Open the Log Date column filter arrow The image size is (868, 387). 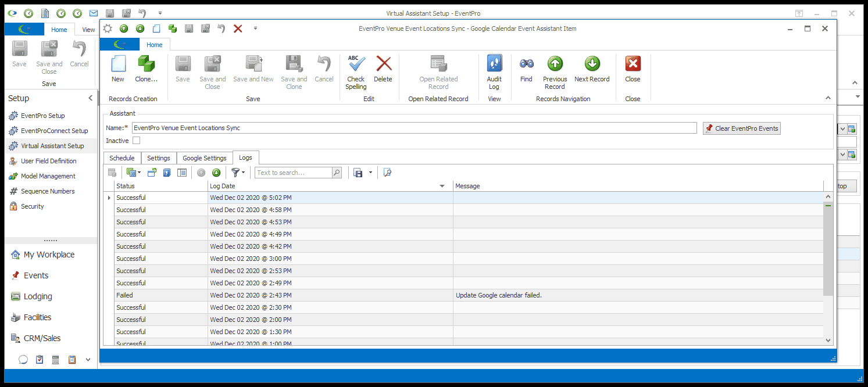(x=442, y=186)
